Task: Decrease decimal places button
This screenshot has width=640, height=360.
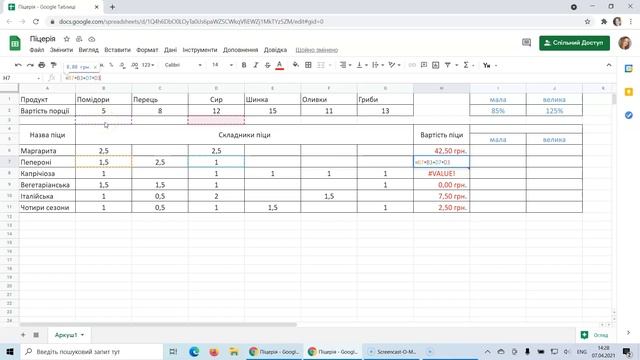Action: click(x=122, y=65)
